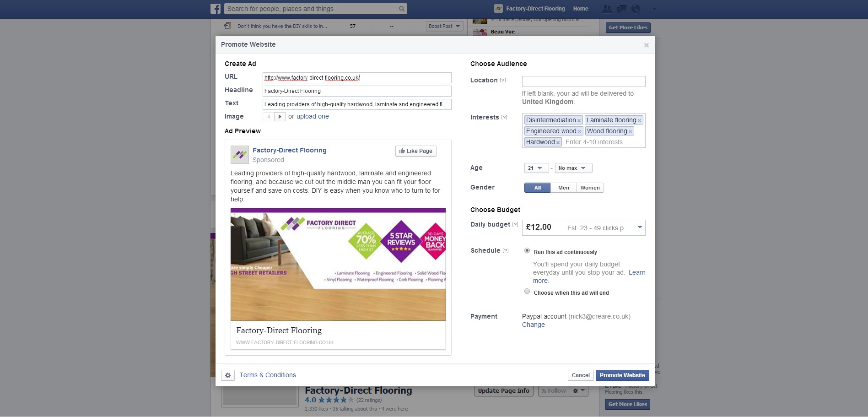Open the gear settings button in dialog footer
868x417 pixels.
point(228,375)
